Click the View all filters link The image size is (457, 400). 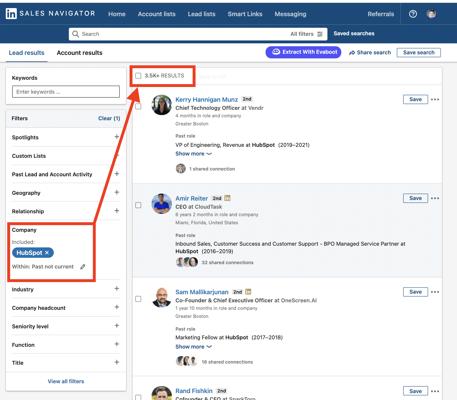[x=66, y=381]
